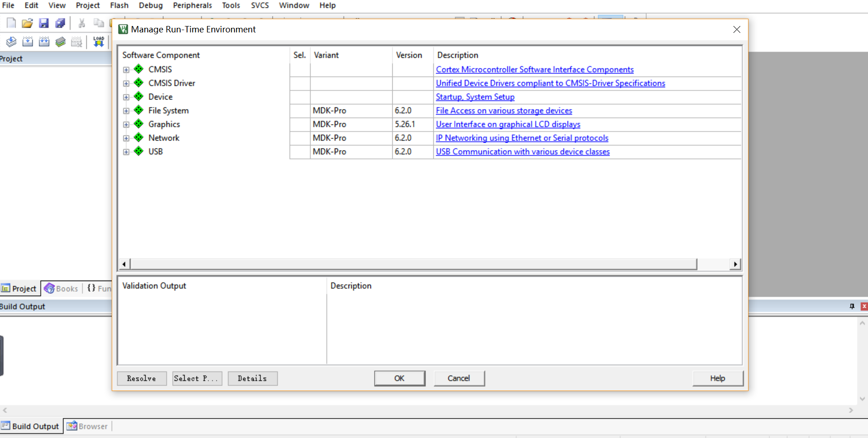Image resolution: width=868 pixels, height=438 pixels.
Task: Click the Batch Build stacked layers icon
Action: pyautogui.click(x=61, y=42)
